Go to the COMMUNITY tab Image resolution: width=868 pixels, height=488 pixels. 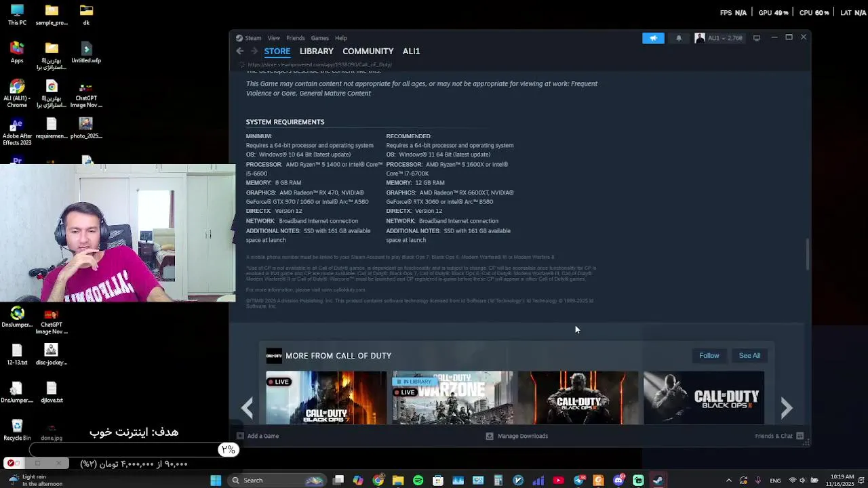368,52
